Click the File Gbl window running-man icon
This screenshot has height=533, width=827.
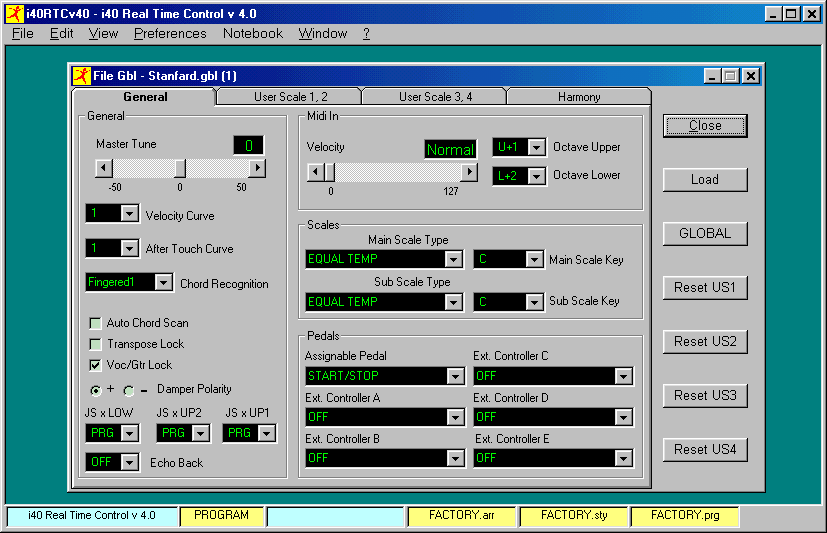pyautogui.click(x=82, y=75)
